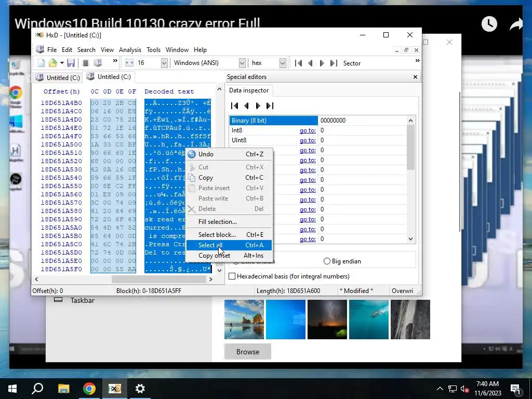Screen dimensions: 532x399
Task: Choose Select block in context menu
Action: 229,235
